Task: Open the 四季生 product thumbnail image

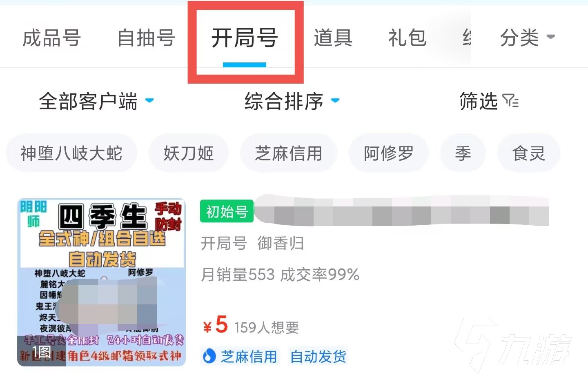Action: (x=101, y=282)
